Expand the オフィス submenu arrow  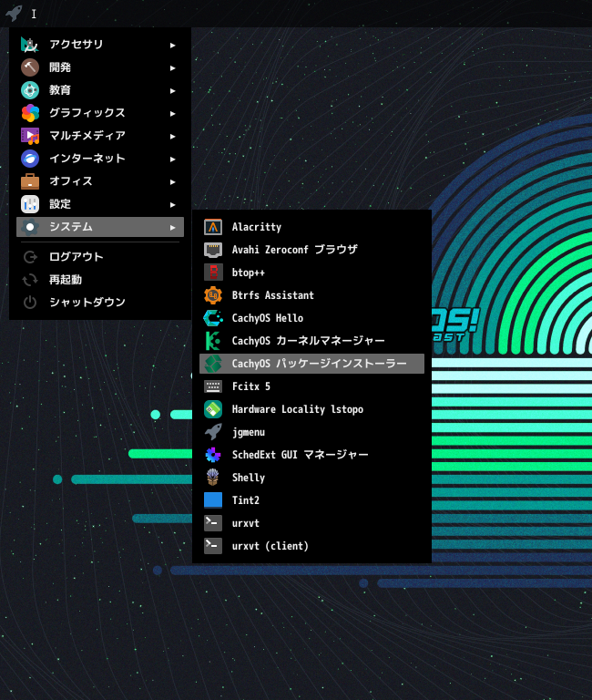coord(173,181)
